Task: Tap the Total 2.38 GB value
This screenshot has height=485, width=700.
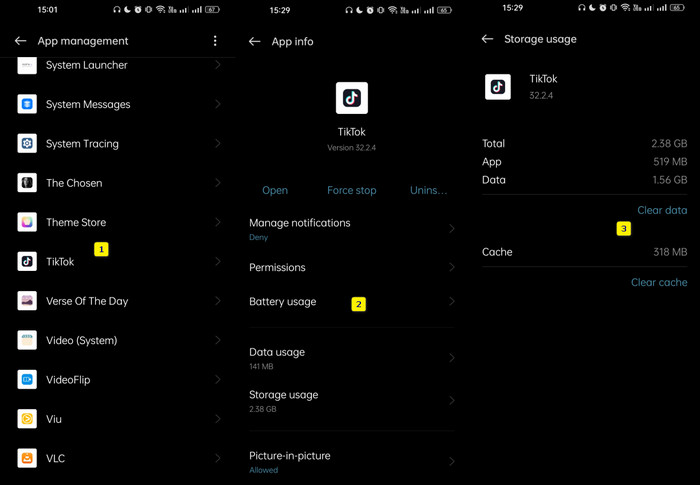Action: pyautogui.click(x=669, y=143)
